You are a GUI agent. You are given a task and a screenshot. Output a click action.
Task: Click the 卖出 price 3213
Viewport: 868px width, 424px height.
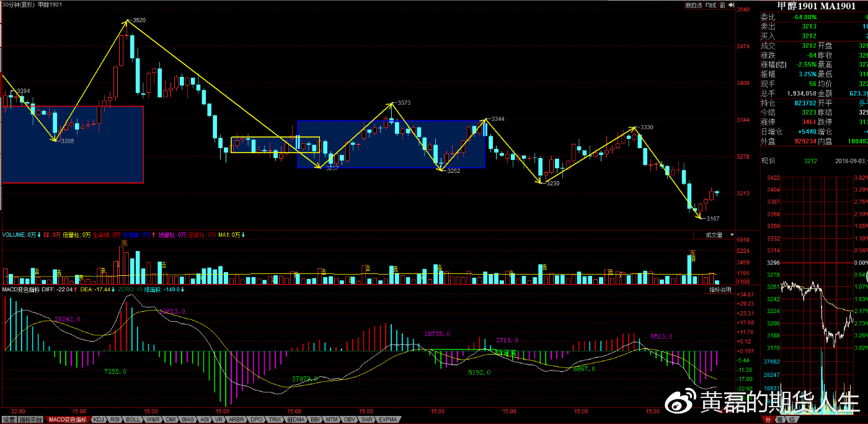[808, 27]
